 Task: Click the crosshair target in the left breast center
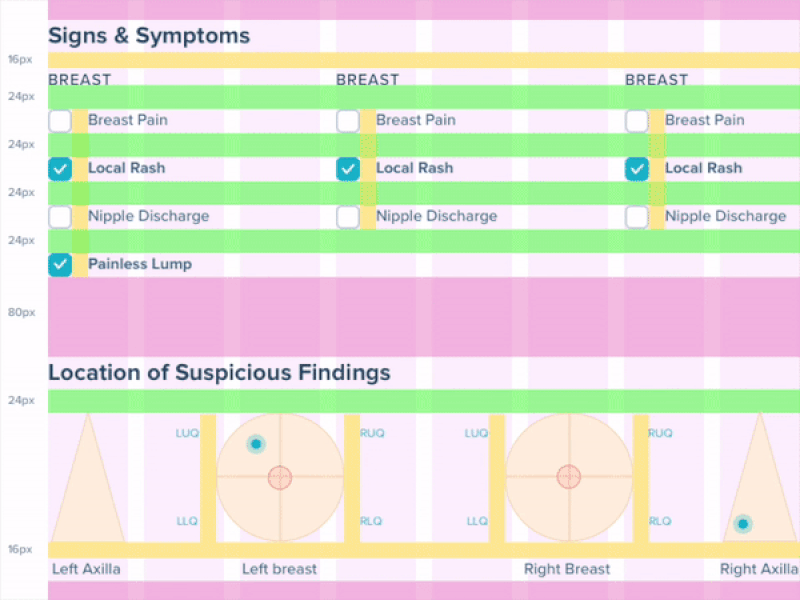coord(279,478)
